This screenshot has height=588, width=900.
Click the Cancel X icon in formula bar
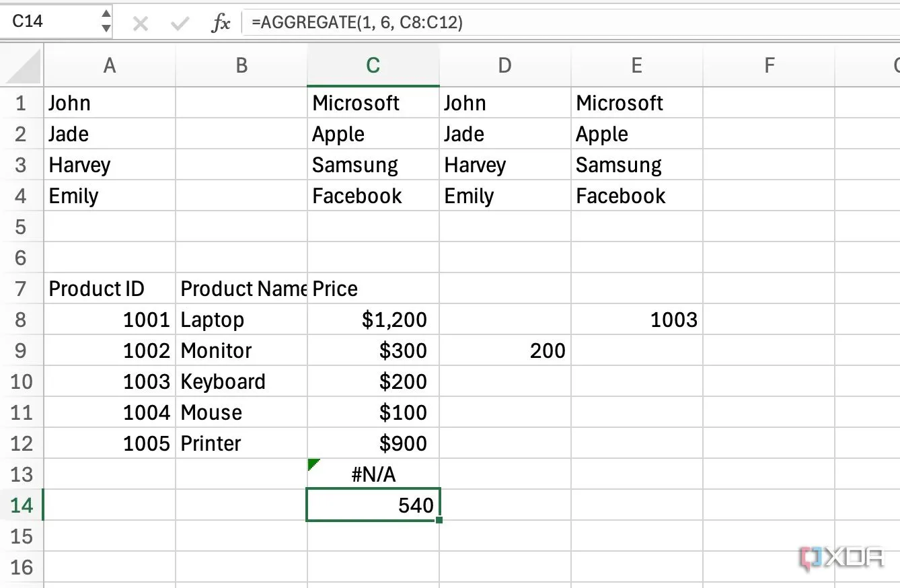point(140,24)
